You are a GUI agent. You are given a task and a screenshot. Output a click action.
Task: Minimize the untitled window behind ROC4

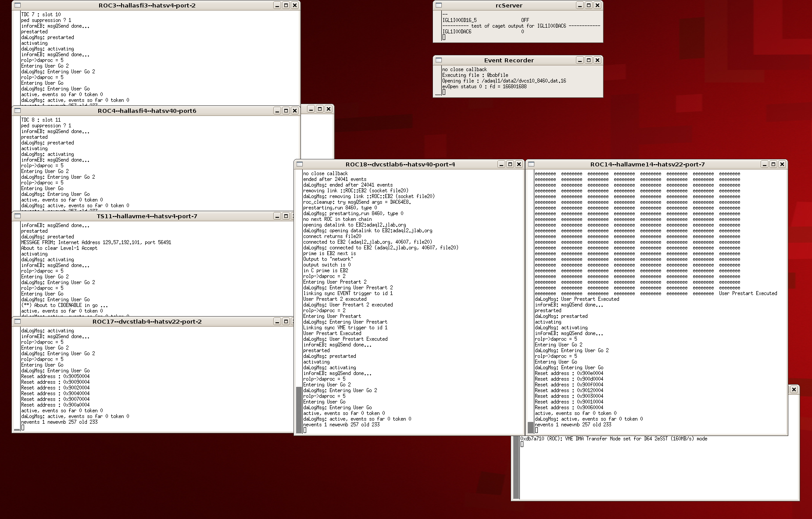point(311,109)
